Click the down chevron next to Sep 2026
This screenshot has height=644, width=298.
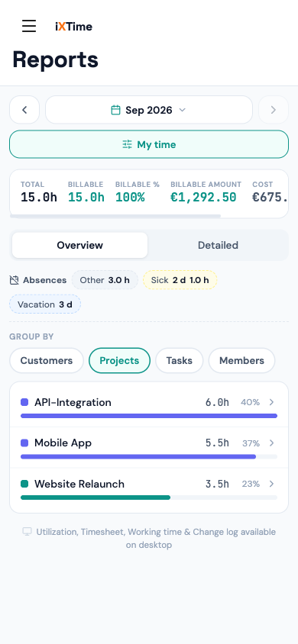point(183,110)
